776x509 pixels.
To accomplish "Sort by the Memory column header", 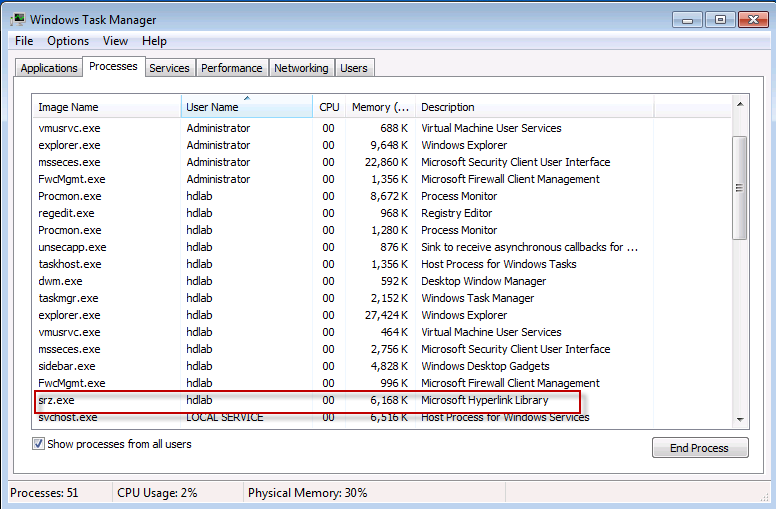I will coord(379,107).
